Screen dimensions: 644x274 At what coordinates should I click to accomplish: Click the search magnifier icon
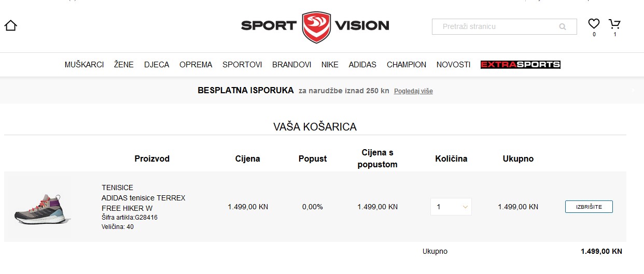(x=563, y=26)
